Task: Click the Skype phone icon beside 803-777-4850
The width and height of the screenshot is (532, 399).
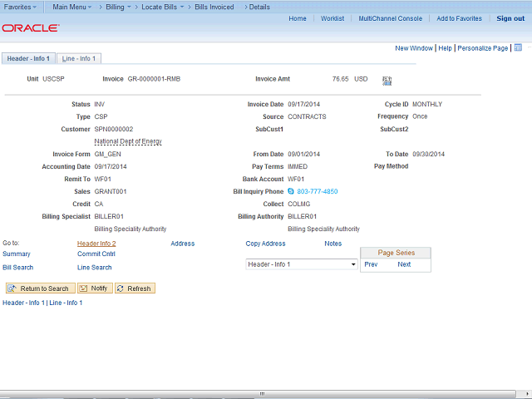Action: point(291,191)
